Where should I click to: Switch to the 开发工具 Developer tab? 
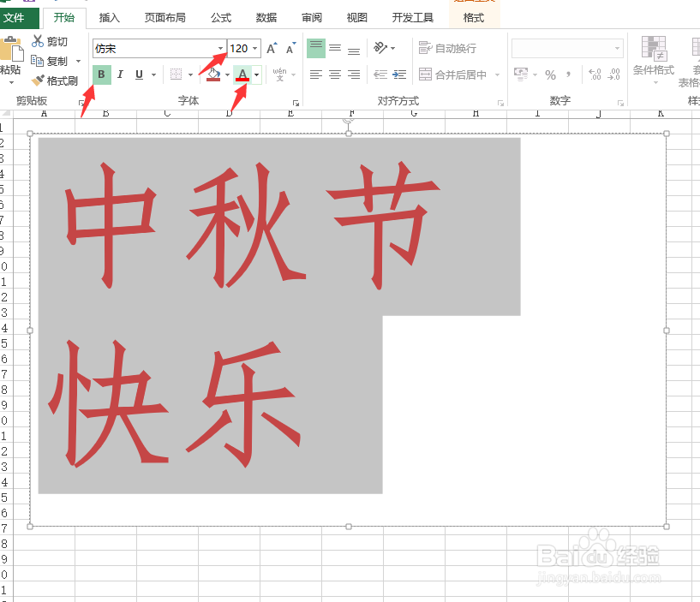(412, 18)
